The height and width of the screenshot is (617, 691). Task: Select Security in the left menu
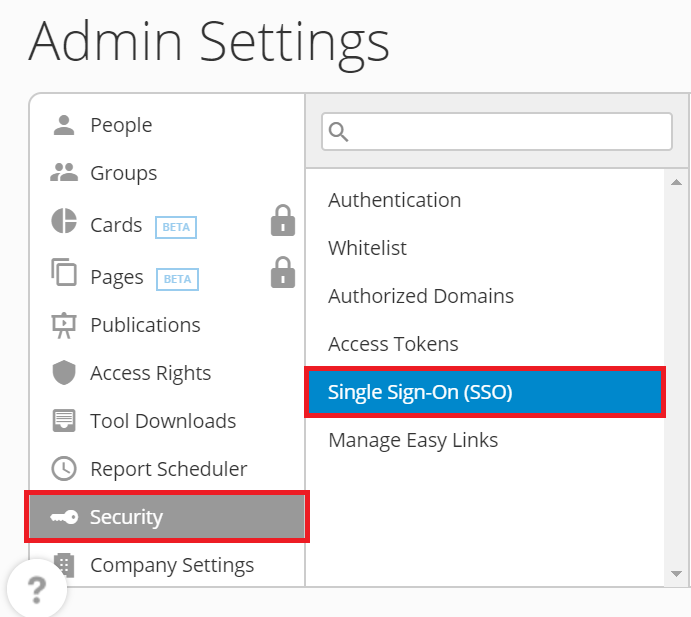coord(167,517)
